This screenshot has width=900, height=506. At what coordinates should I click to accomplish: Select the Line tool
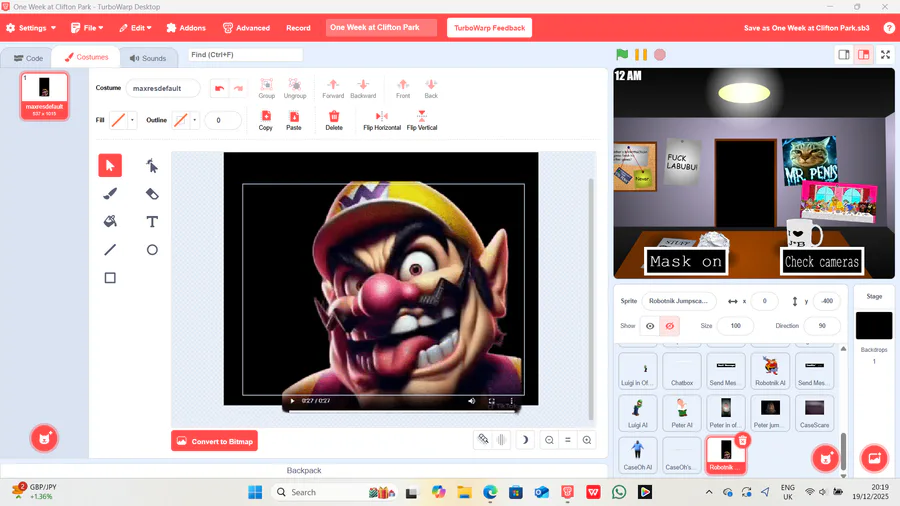click(110, 250)
